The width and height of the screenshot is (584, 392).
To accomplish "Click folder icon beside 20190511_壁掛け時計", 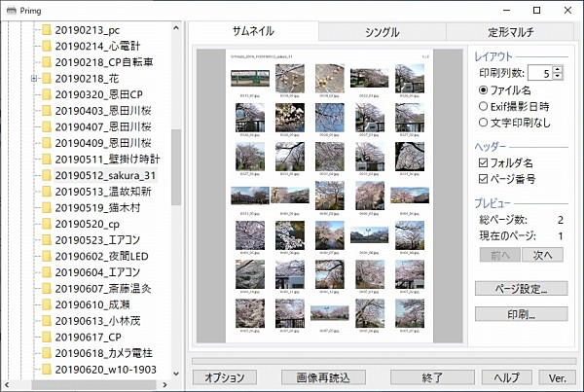I will click(47, 160).
